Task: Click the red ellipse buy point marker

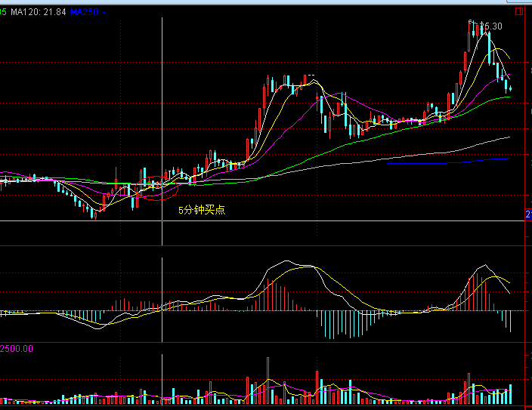Action: coord(156,190)
